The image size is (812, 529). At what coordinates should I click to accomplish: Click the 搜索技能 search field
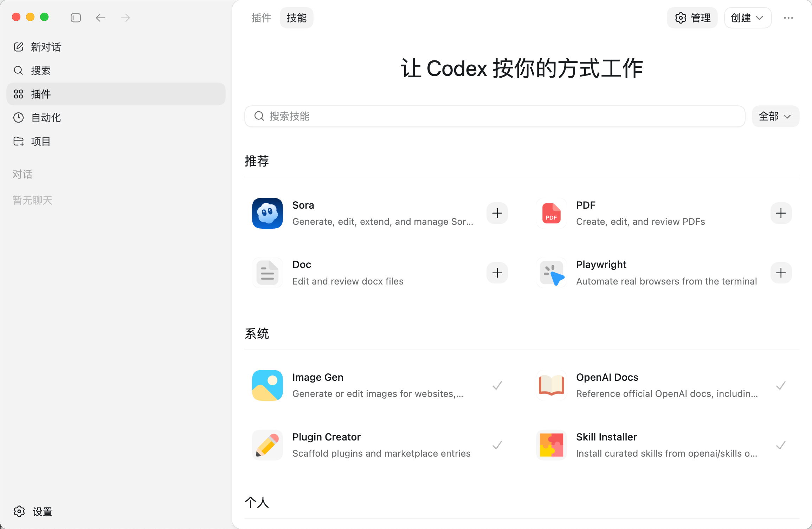[x=495, y=116]
